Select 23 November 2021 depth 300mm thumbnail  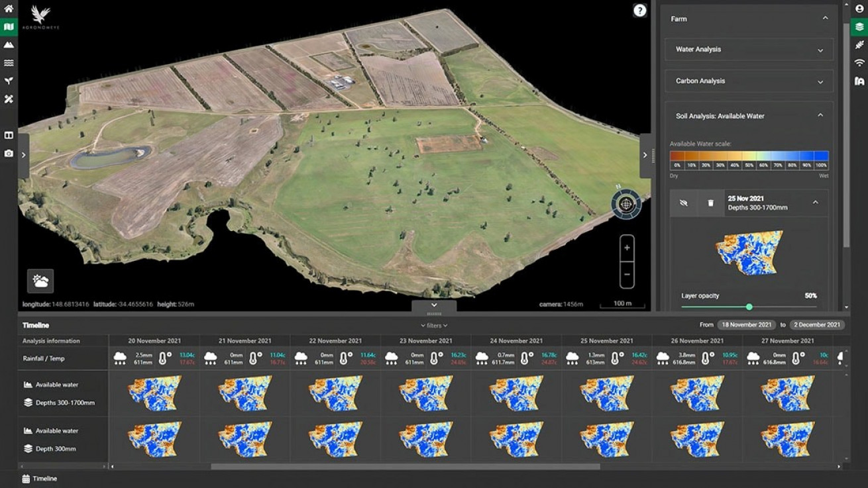point(426,440)
